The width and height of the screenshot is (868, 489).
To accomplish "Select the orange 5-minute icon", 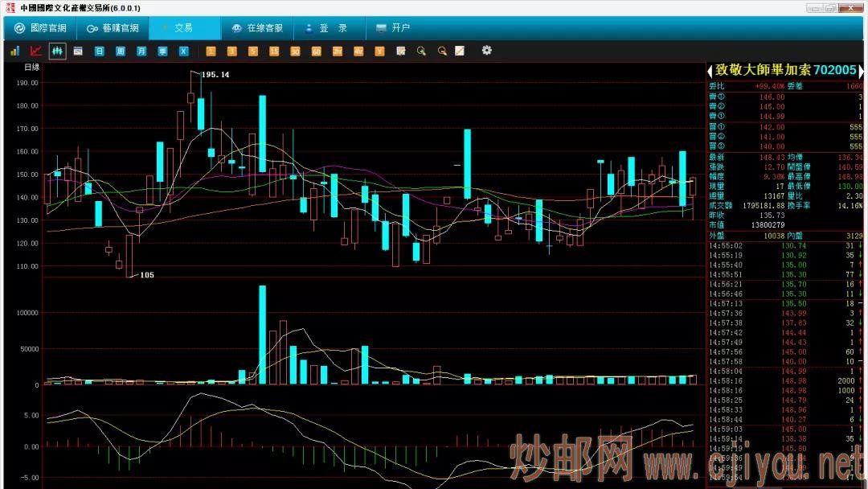I will [252, 51].
